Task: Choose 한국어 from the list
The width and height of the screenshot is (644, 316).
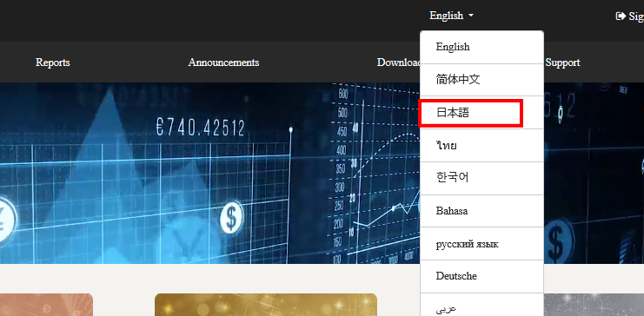Action: 481,178
